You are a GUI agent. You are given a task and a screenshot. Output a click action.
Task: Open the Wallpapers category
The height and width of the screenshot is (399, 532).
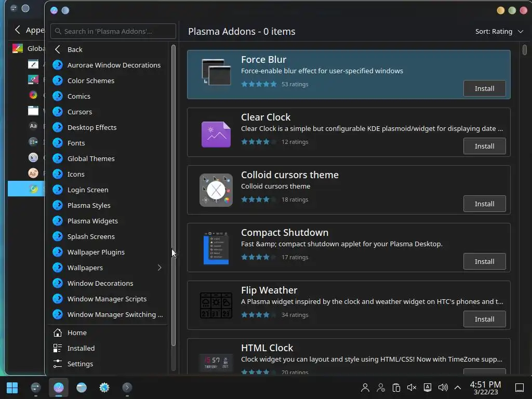point(109,268)
